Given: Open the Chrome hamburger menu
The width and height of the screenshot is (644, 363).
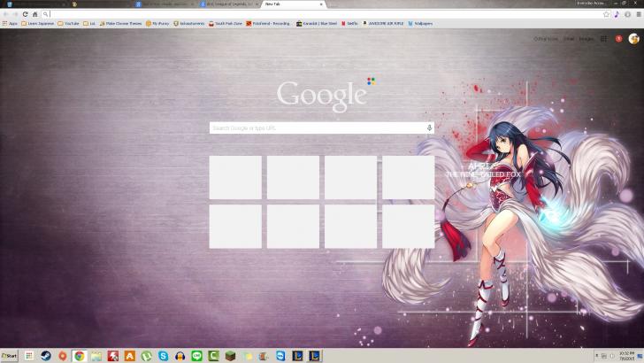Looking at the screenshot, I should 639,14.
